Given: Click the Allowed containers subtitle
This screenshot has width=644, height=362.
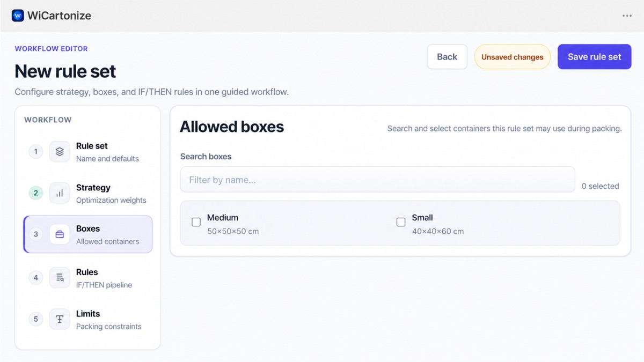Looking at the screenshot, I should [x=107, y=241].
